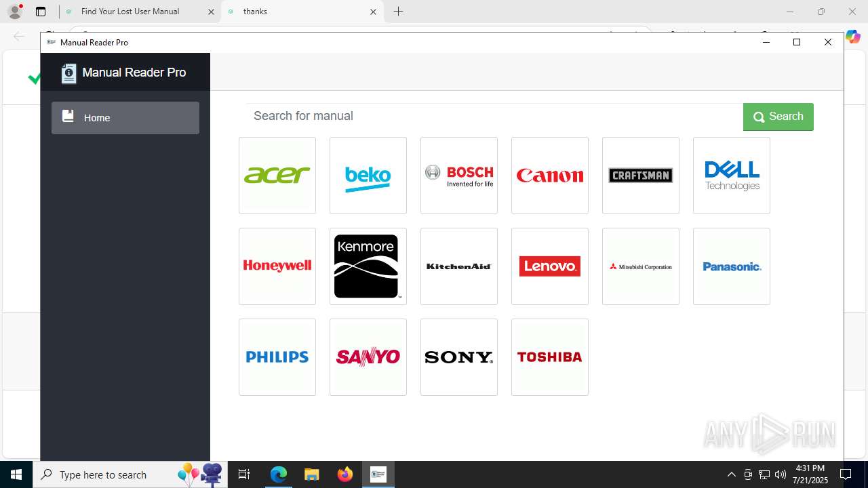
Task: Select Manual Reader Pro taskbar icon
Action: [x=378, y=474]
